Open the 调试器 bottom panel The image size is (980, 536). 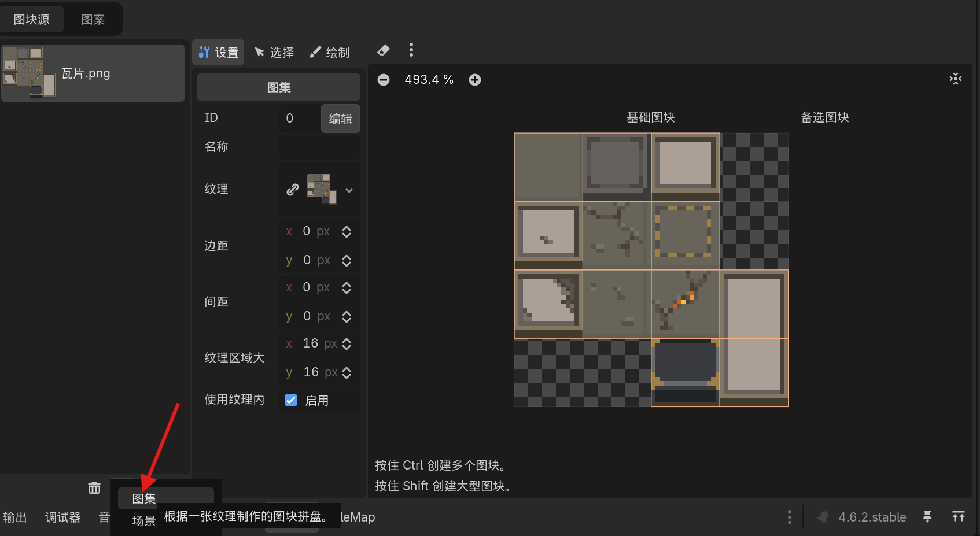[63, 517]
